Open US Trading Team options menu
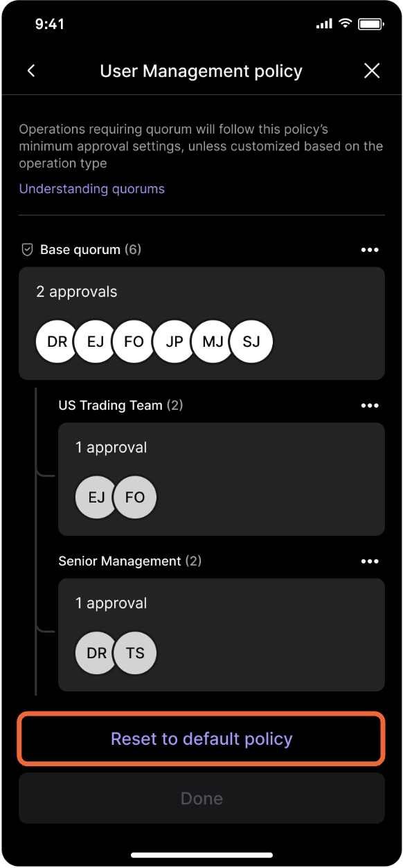The height and width of the screenshot is (868, 403). 370,406
